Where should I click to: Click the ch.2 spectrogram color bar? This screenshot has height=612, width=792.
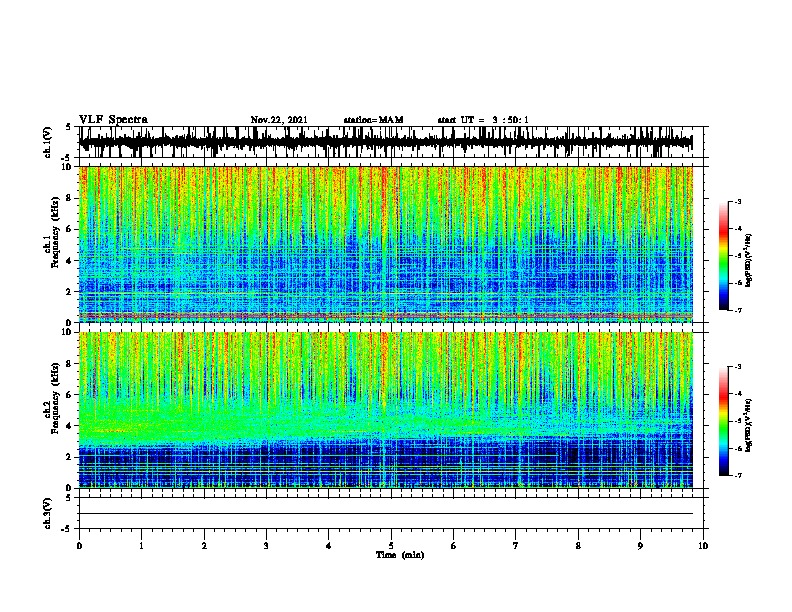724,421
